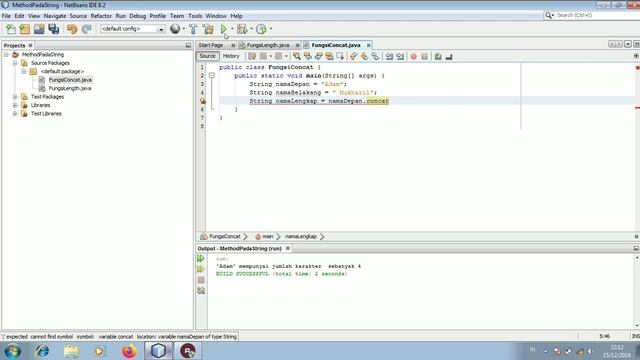Click Find Selection magnifier icon in editor
This screenshot has height=360, width=640.
pyautogui.click(x=297, y=56)
